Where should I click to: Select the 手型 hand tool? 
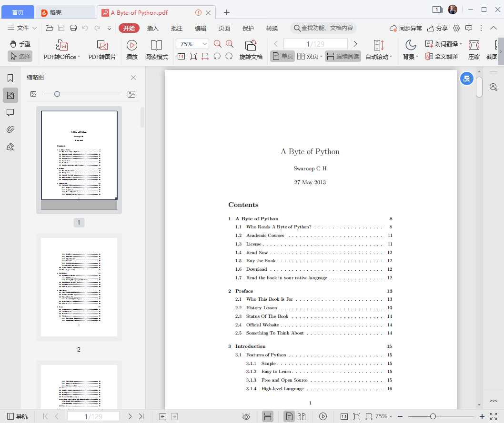(20, 44)
